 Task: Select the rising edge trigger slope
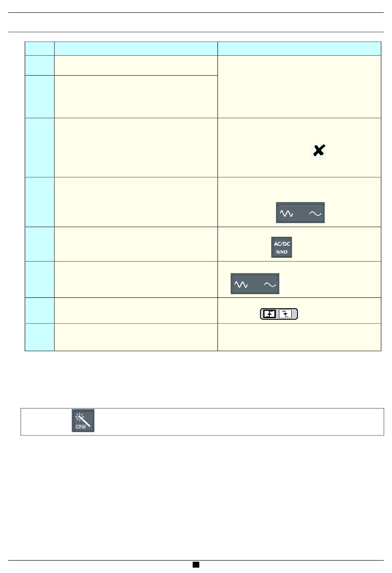click(x=269, y=314)
